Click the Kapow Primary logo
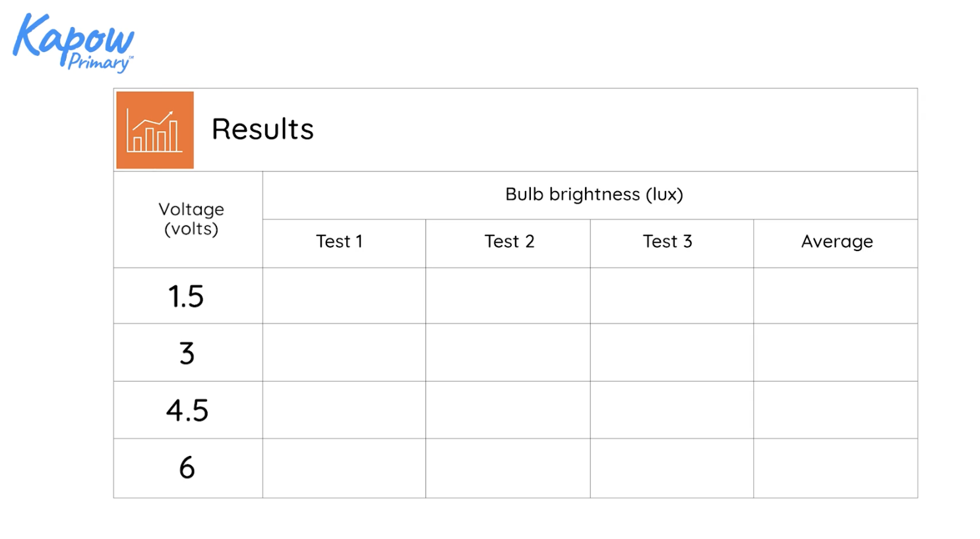The width and height of the screenshot is (980, 539). 73,42
